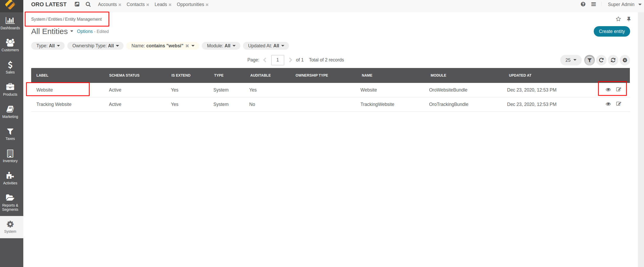Open the Options link next to All Entities
Screen dimensions: 644x267
[x=85, y=31]
